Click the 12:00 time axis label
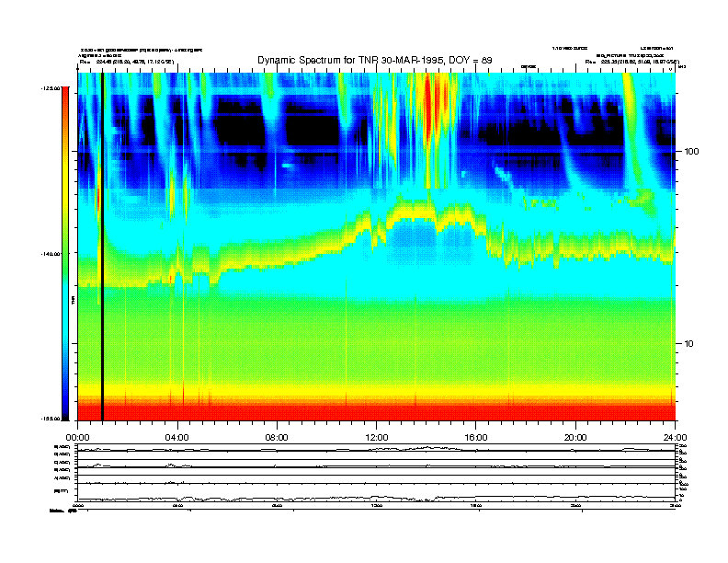Image resolution: width=728 pixels, height=563 pixels. pos(377,438)
